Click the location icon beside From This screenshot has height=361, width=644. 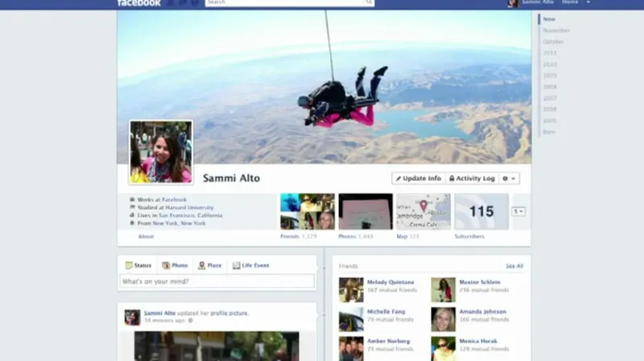click(x=132, y=223)
